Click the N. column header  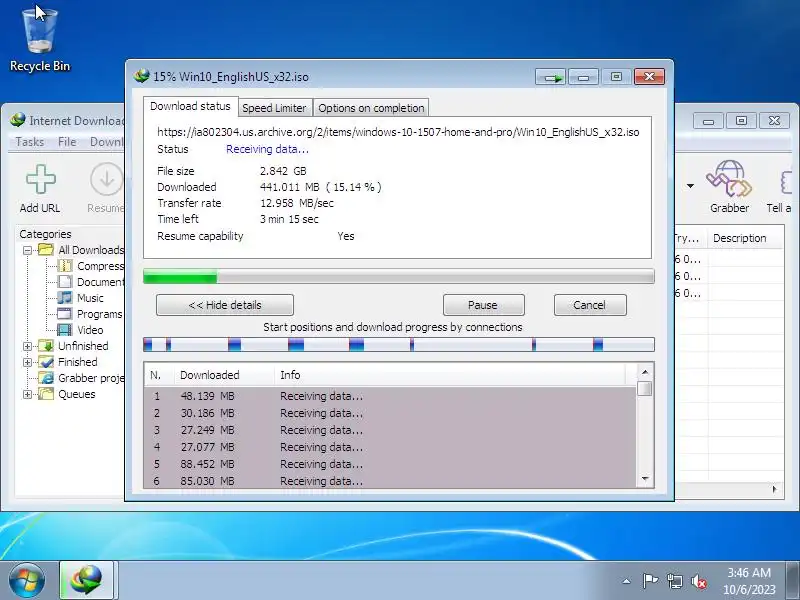tap(159, 375)
